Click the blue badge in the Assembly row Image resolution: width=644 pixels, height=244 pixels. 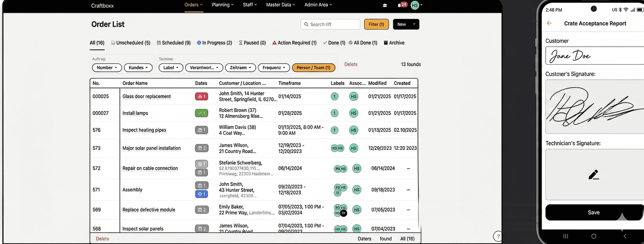tap(201, 194)
